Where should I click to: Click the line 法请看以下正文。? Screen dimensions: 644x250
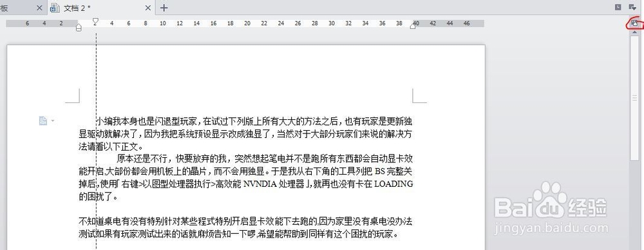tap(111, 146)
